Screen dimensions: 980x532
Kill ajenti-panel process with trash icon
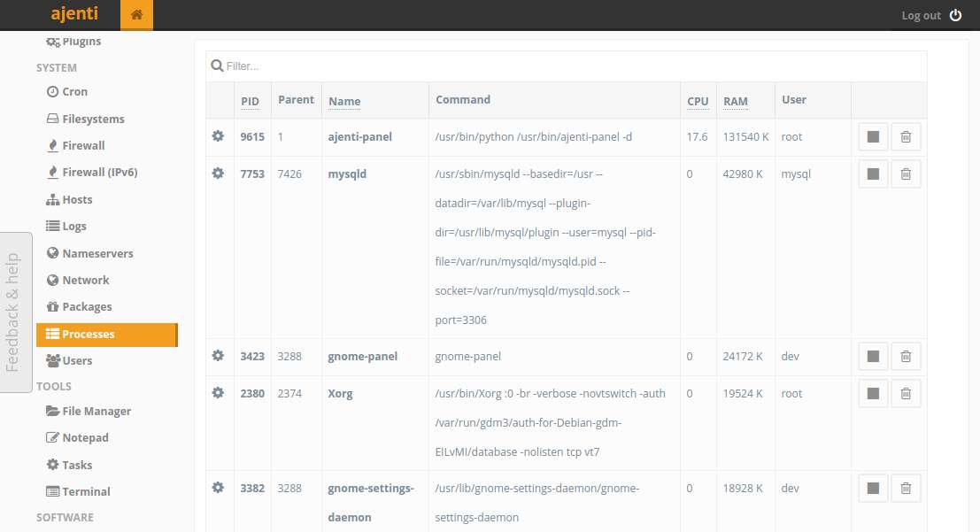[x=906, y=137]
